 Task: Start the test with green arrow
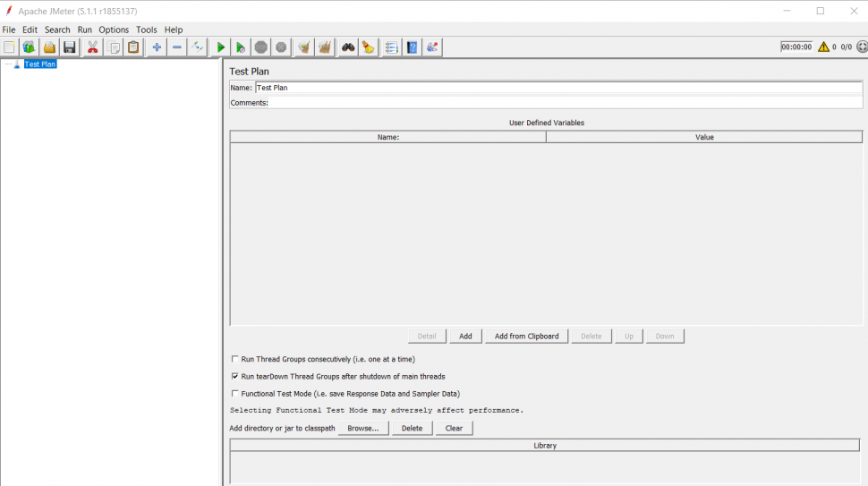pyautogui.click(x=220, y=47)
